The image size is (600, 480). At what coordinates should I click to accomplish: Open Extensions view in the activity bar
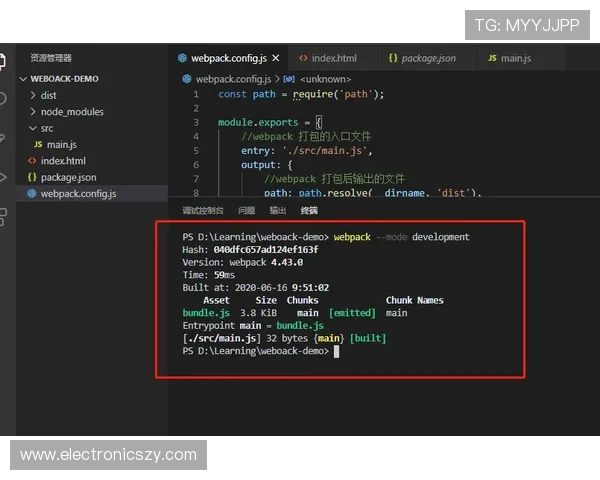pos(3,216)
